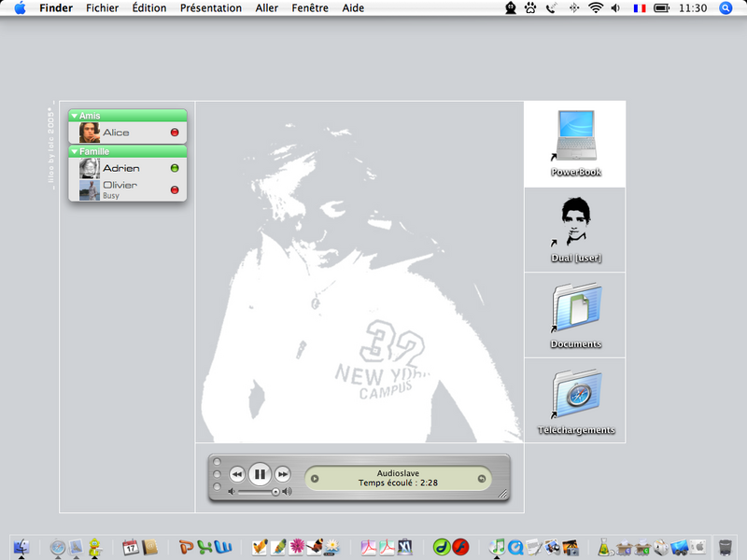Viewport: 747px width, 560px height.
Task: Open the Trash in the Dock
Action: [x=726, y=547]
